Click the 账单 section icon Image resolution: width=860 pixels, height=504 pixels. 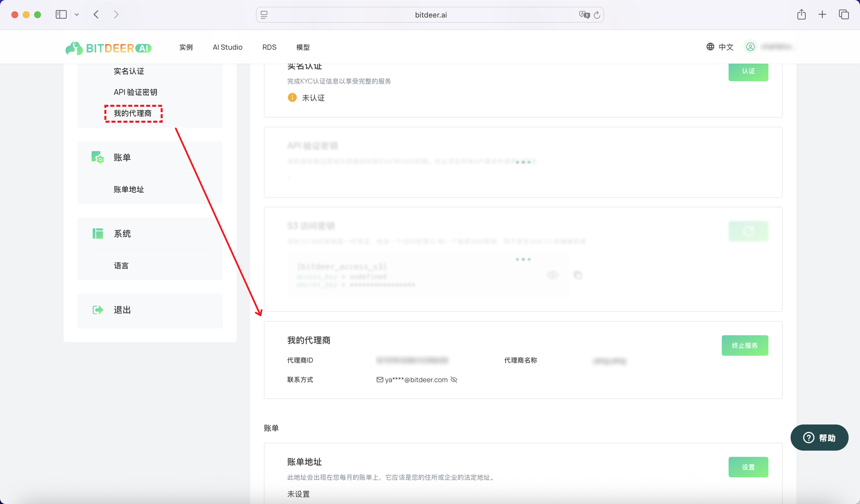tap(98, 157)
